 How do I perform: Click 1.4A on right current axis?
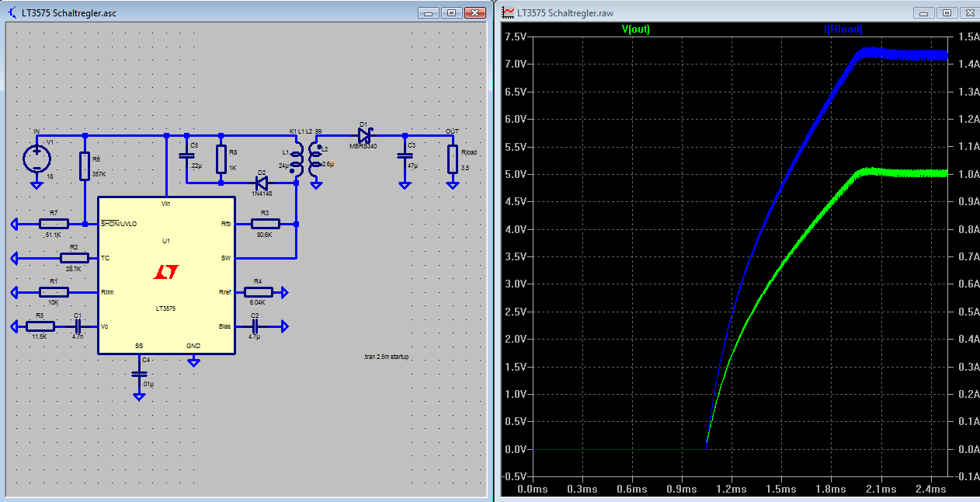968,64
